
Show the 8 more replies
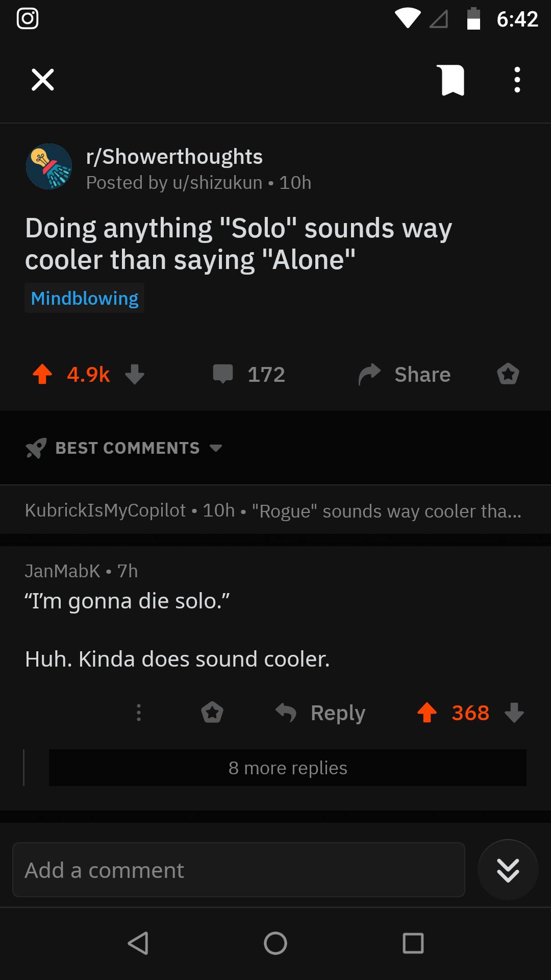287,768
